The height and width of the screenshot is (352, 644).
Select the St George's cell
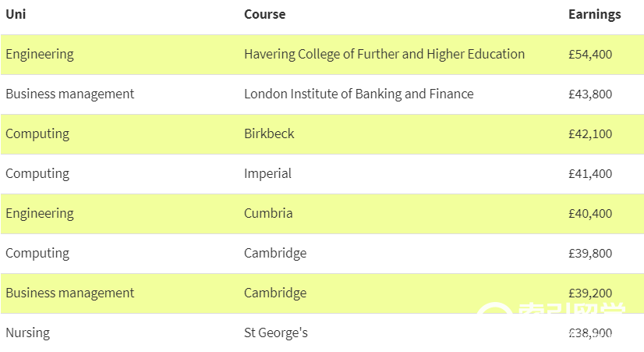(275, 332)
